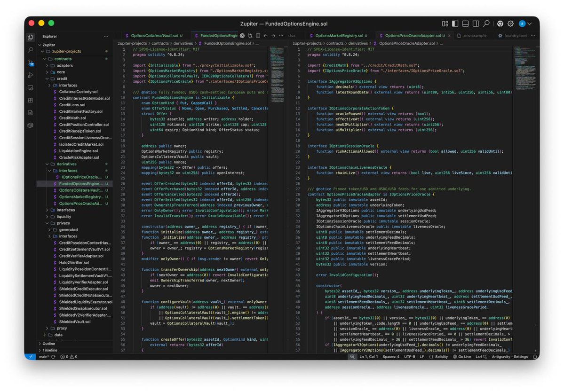This screenshot has width=564, height=392.
Task: Click contracts in right editor breadcrumb
Action: (x=335, y=43)
